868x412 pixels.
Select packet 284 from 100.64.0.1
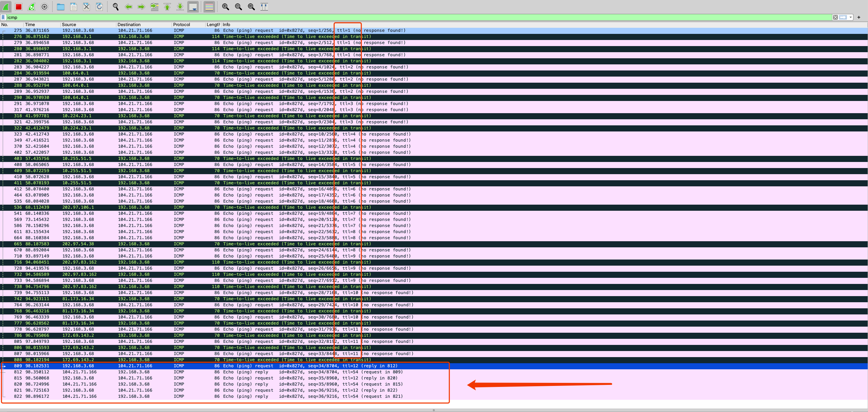coord(434,73)
